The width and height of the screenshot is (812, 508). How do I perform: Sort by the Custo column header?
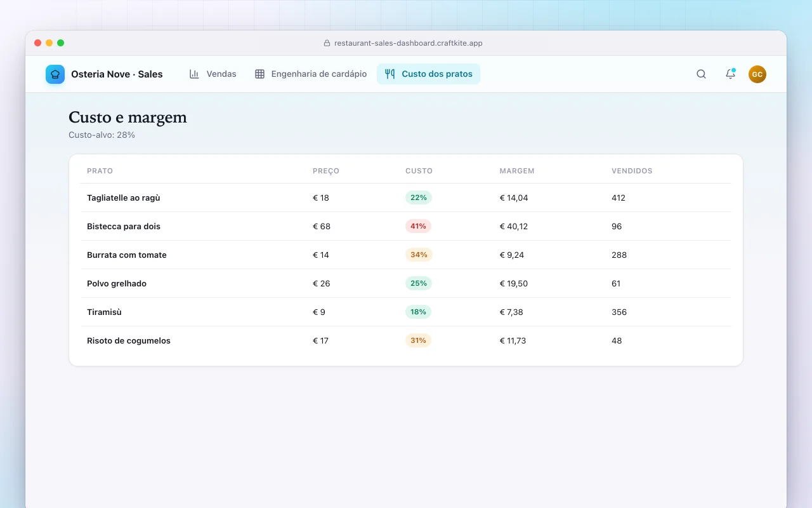coord(419,171)
